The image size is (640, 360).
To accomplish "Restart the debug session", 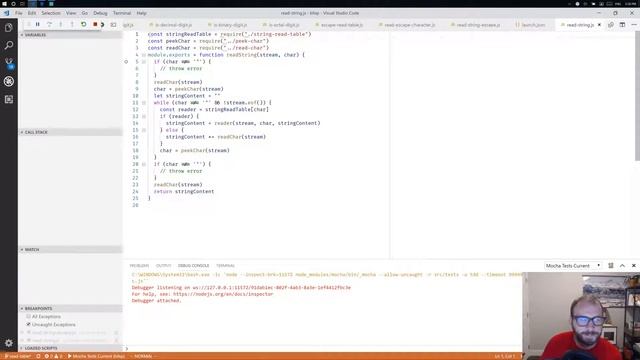I will [83, 24].
